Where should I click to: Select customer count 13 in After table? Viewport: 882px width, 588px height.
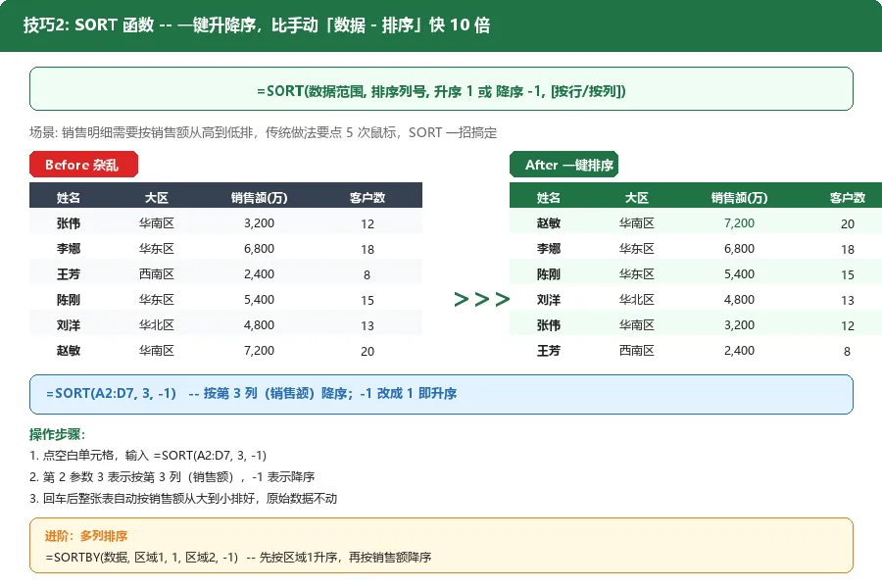coord(847,301)
